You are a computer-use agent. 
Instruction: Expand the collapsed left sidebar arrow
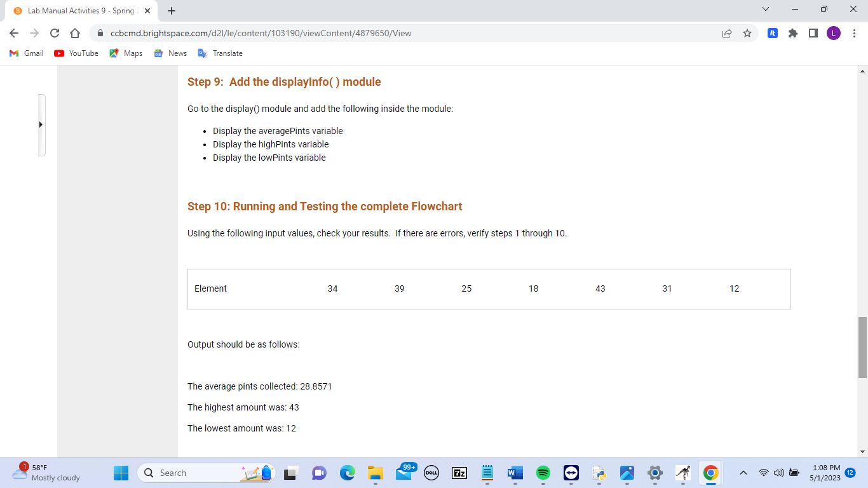click(x=41, y=125)
